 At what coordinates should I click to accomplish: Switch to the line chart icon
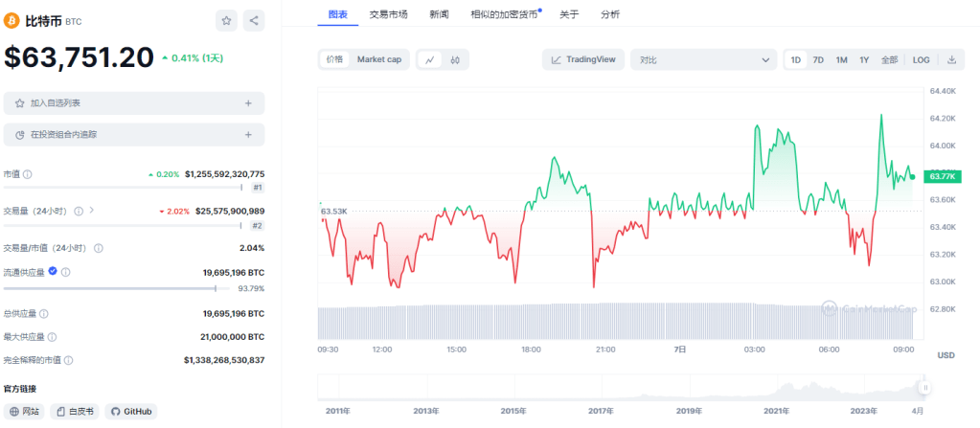coord(430,59)
